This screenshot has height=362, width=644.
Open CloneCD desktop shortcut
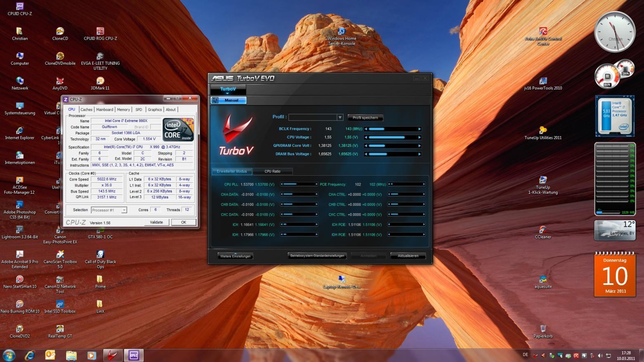coord(60,34)
